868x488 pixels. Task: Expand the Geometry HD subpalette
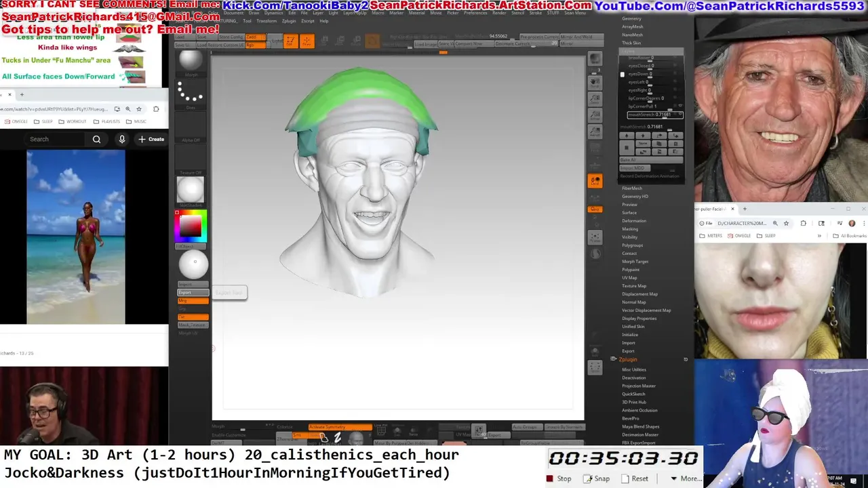click(635, 197)
